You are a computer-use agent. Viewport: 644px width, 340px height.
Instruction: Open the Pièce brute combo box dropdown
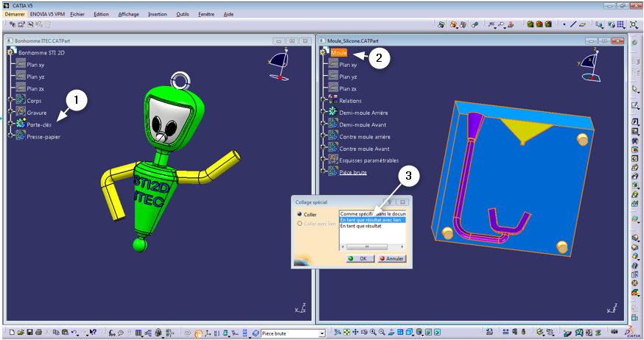[321, 333]
